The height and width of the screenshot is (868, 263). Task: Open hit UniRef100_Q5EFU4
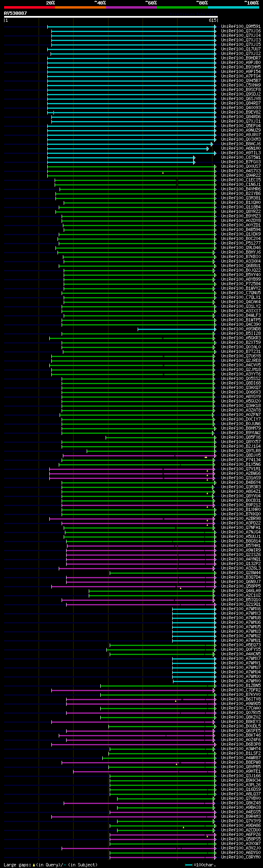[x=241, y=126]
